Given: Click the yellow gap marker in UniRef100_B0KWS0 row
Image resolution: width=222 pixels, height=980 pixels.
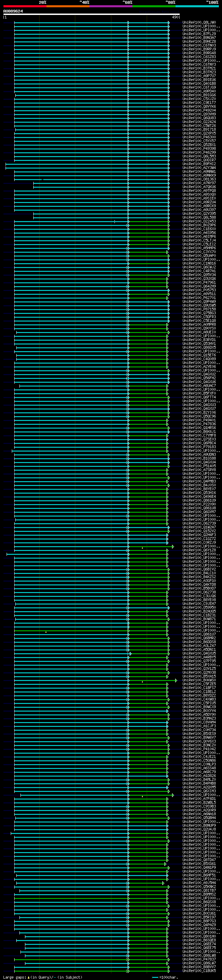Looking at the screenshot, I should (x=142, y=682).
